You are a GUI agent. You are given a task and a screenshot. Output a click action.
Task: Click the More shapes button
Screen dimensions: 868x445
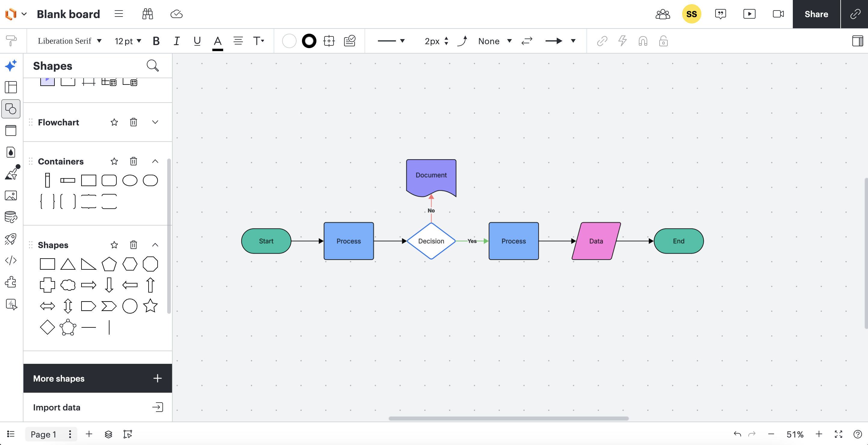pos(98,378)
